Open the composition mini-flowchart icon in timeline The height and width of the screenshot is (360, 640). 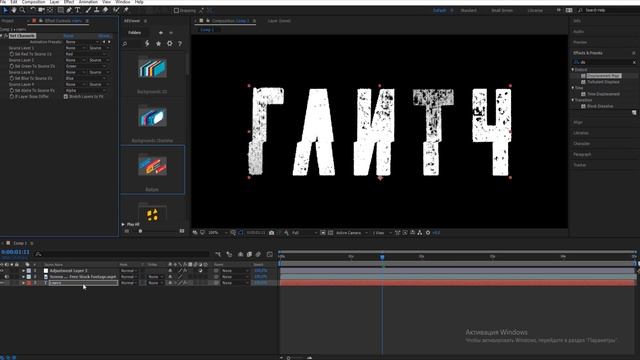[218, 254]
